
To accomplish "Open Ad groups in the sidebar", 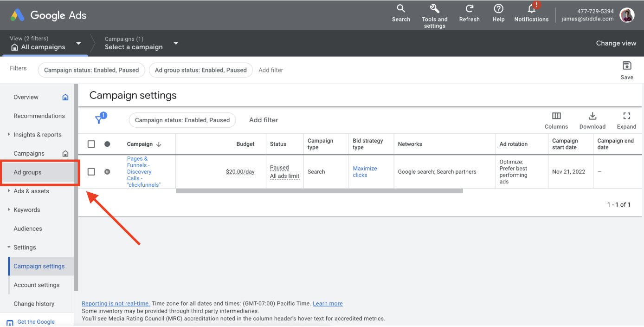I will point(27,172).
